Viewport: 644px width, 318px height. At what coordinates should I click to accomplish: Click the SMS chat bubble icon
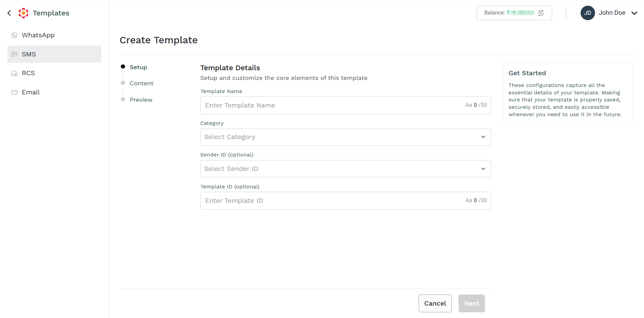(14, 54)
